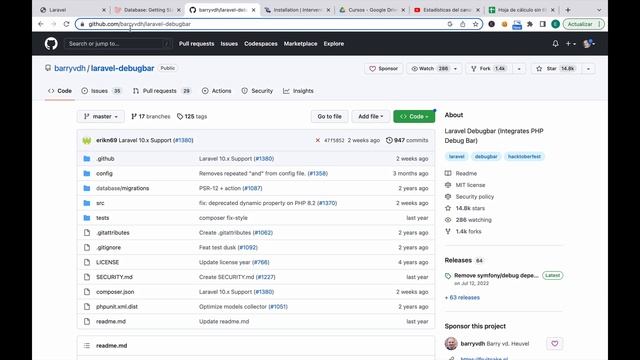Switch to the Actions tab

[x=217, y=91]
